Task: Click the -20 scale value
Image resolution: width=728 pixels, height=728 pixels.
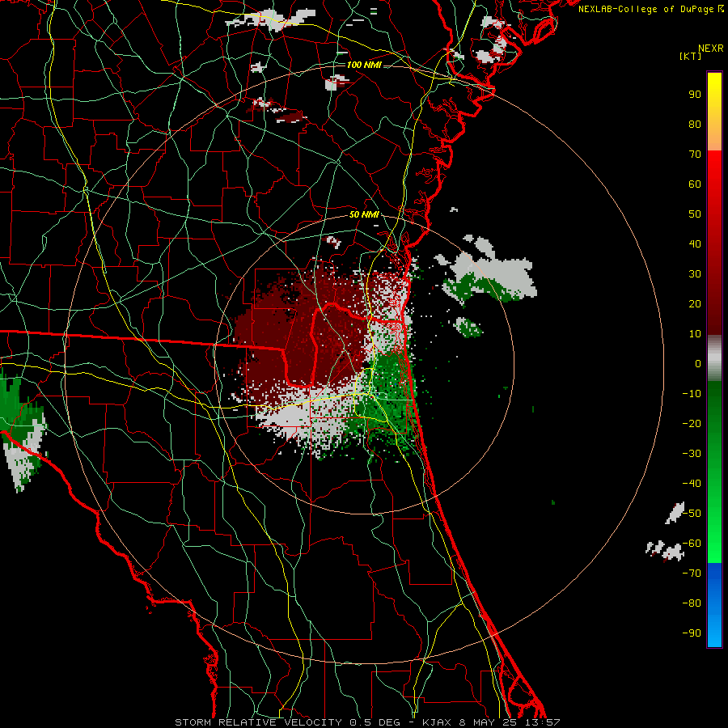Action: point(692,424)
